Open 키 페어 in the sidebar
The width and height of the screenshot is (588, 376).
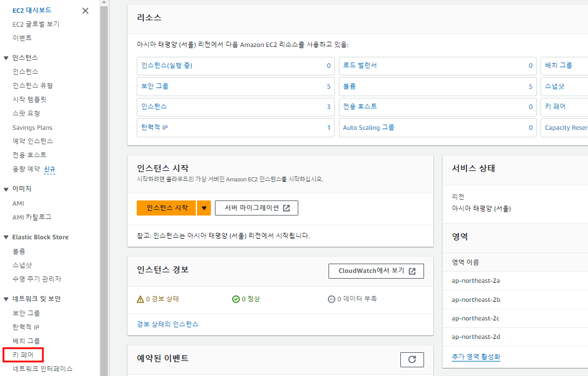(23, 355)
